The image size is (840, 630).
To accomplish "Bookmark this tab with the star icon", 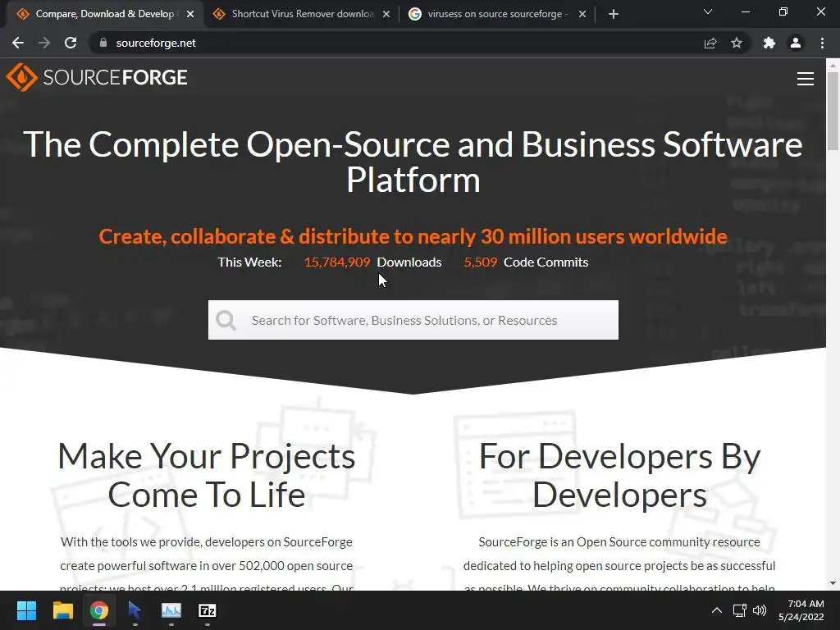I will pos(737,43).
